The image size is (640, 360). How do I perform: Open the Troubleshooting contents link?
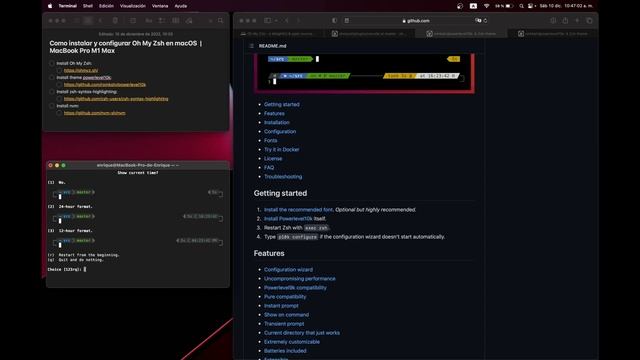(283, 176)
